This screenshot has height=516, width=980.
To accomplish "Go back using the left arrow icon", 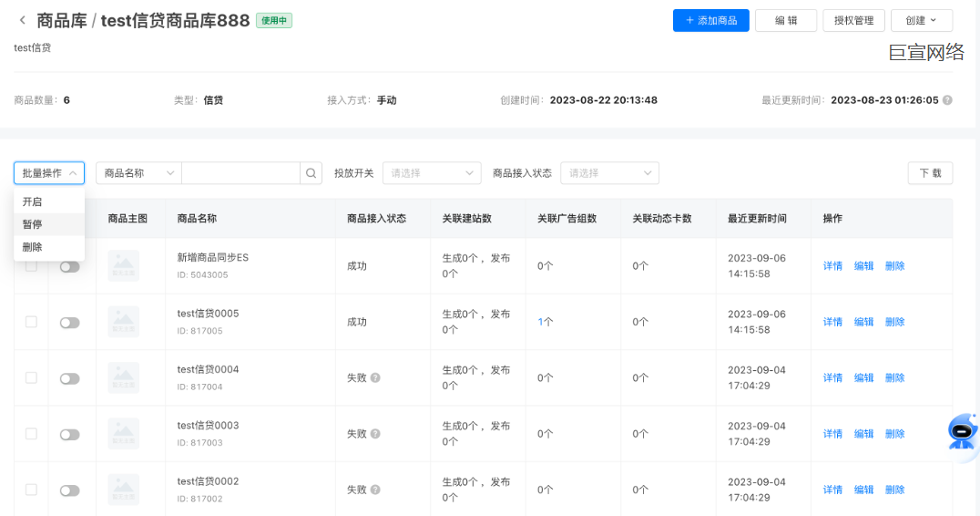I will 23,20.
